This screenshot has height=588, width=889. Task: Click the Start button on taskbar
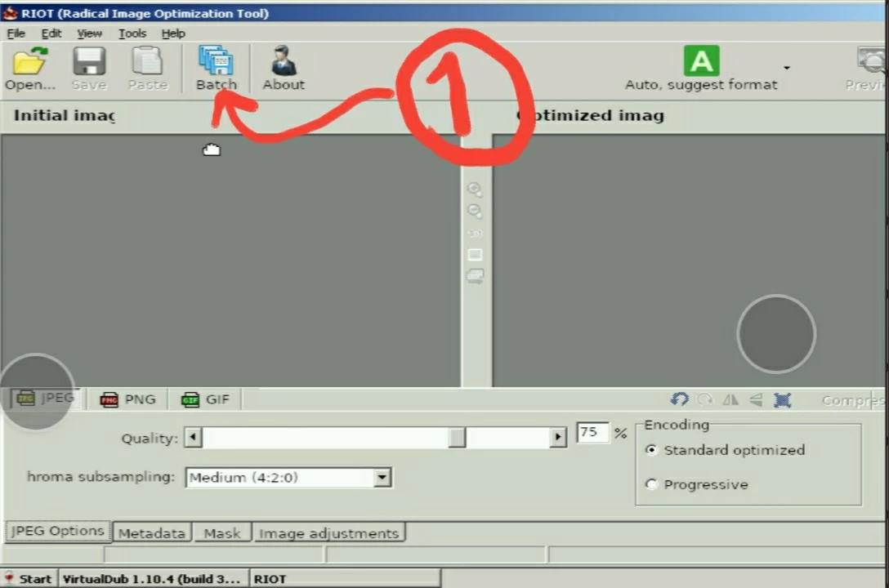click(29, 579)
